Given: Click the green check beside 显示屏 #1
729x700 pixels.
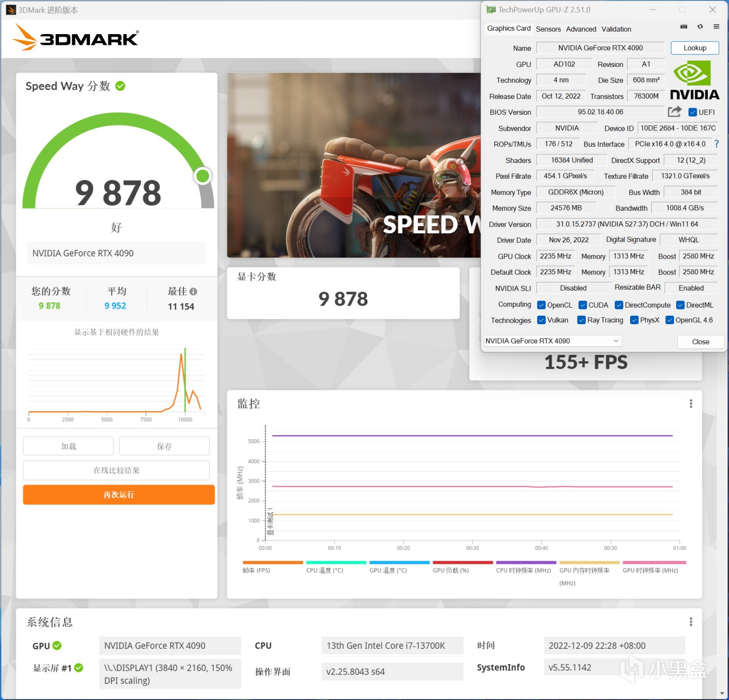Looking at the screenshot, I should (x=79, y=668).
